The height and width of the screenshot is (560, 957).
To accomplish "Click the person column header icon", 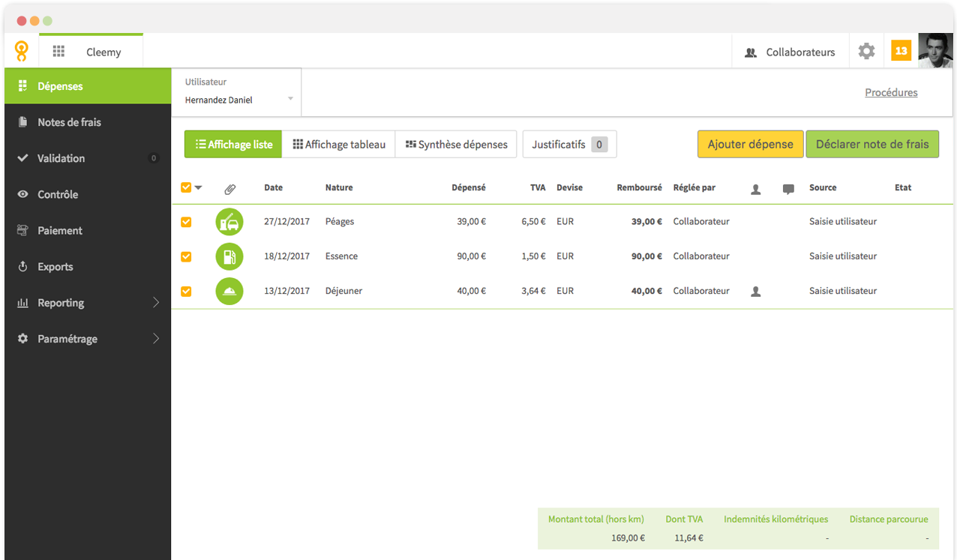I will point(756,190).
